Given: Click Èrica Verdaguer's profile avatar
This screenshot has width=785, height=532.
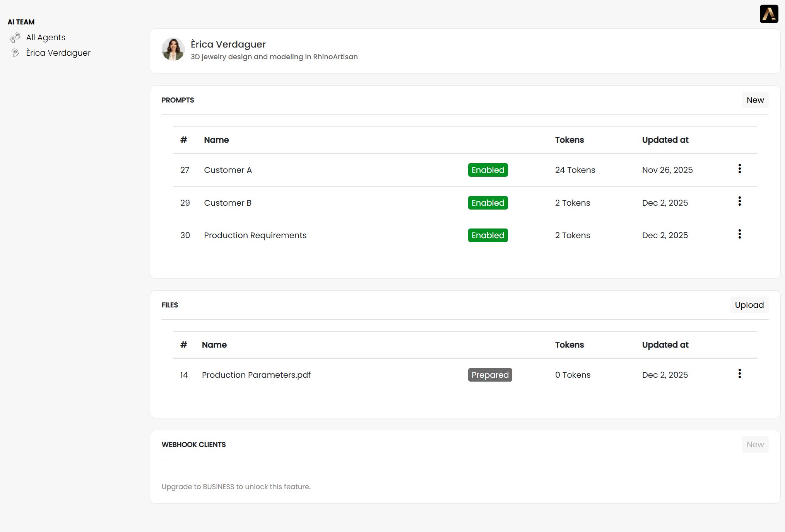Looking at the screenshot, I should tap(173, 49).
